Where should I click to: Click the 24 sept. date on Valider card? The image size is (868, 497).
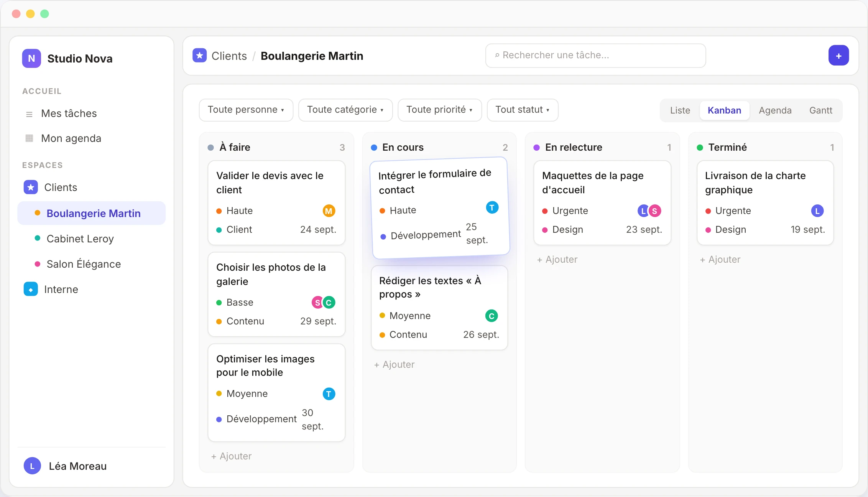[x=318, y=230]
